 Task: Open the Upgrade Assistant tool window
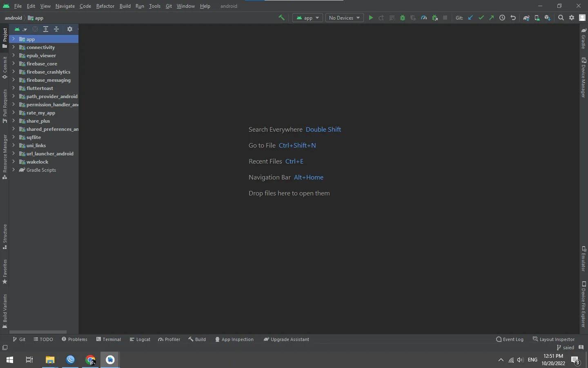tap(286, 339)
